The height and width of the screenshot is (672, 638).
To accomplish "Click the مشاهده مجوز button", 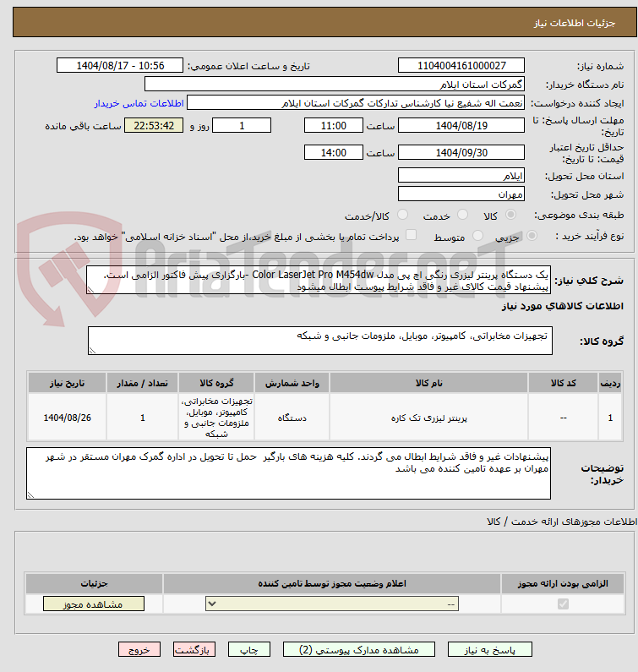I will (94, 604).
